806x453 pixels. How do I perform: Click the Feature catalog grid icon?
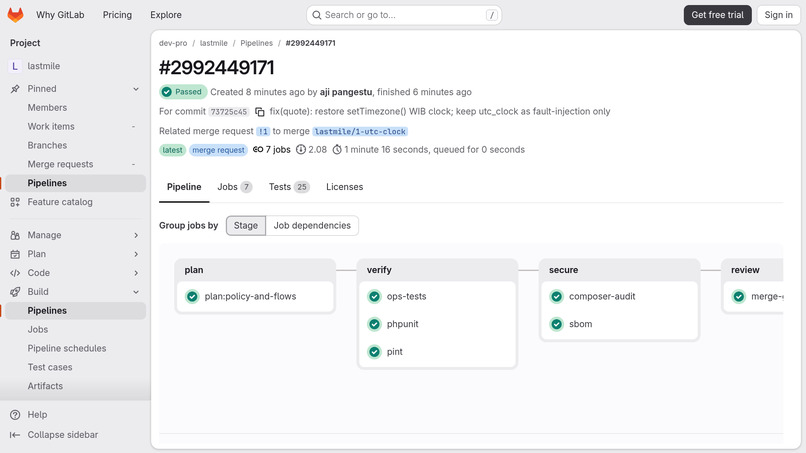[x=15, y=202]
